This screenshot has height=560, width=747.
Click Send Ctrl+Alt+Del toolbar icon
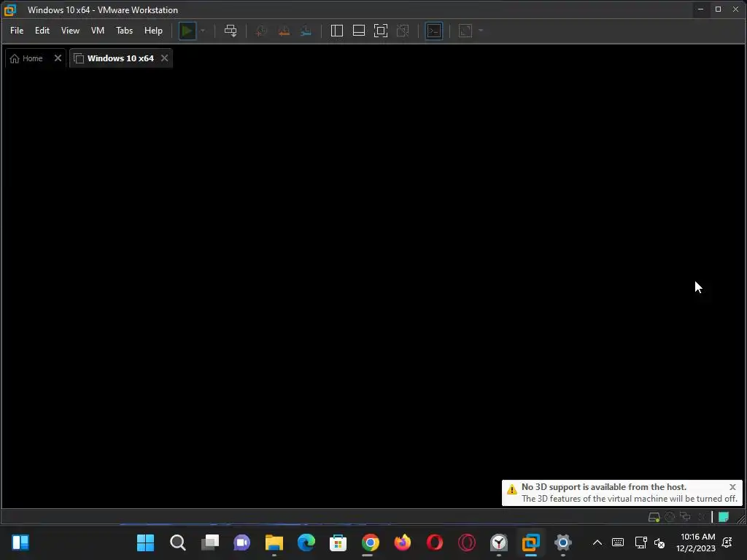pyautogui.click(x=231, y=31)
